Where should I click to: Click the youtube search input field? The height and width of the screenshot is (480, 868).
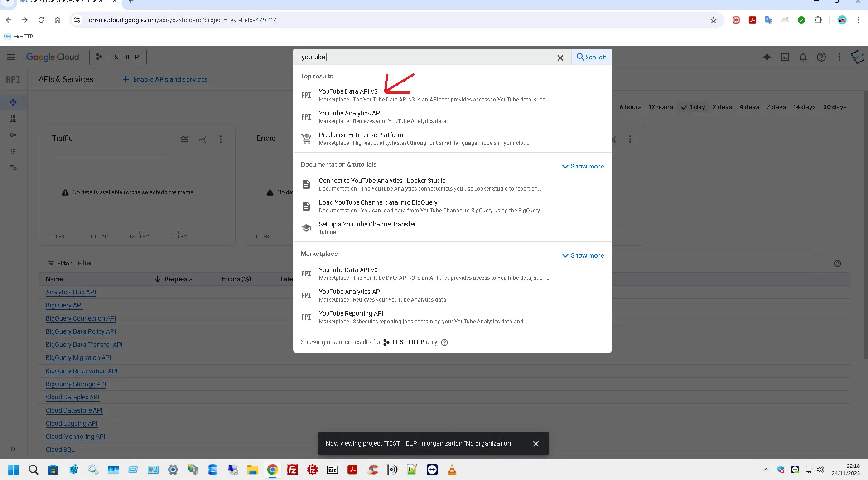(426, 57)
